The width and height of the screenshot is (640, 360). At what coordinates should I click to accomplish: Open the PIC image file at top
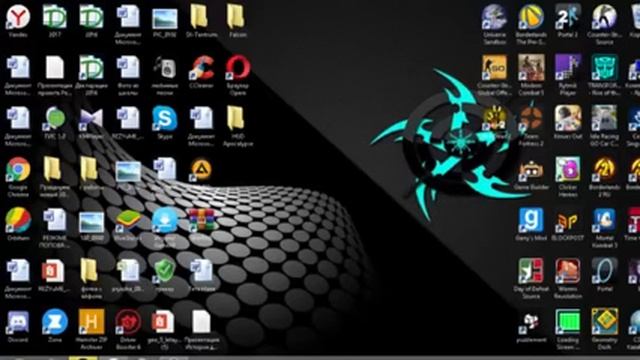(x=165, y=18)
